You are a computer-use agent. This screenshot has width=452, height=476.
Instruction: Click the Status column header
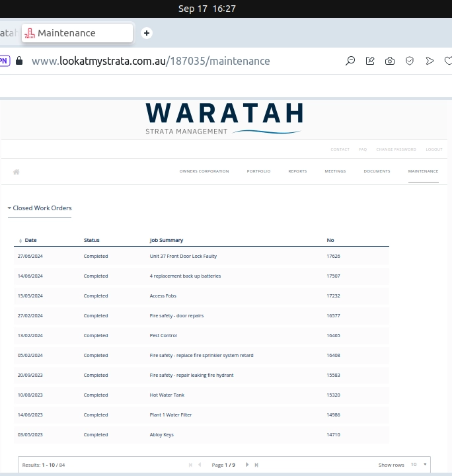(x=92, y=240)
